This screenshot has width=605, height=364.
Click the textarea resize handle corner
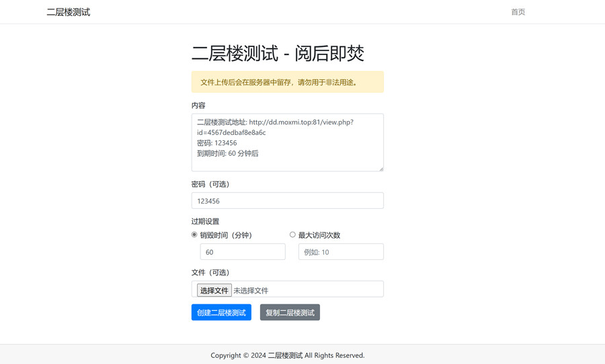(x=381, y=169)
